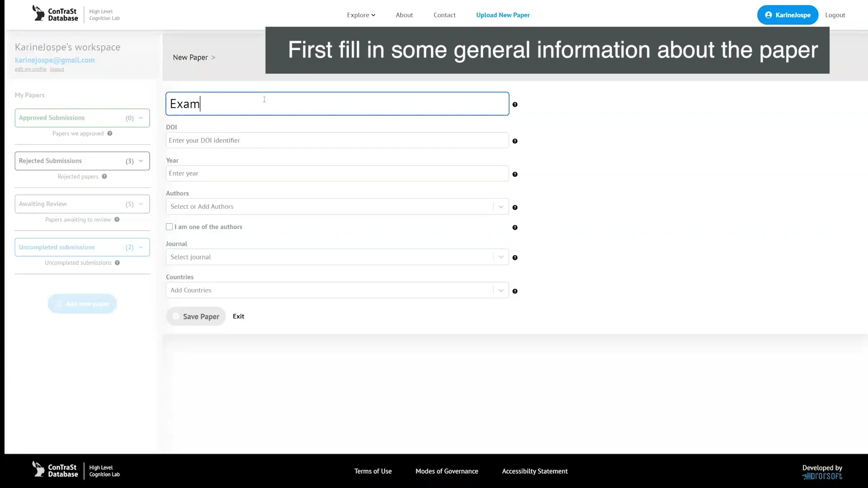
Task: Click the Dror soft developer logo
Action: (x=822, y=475)
